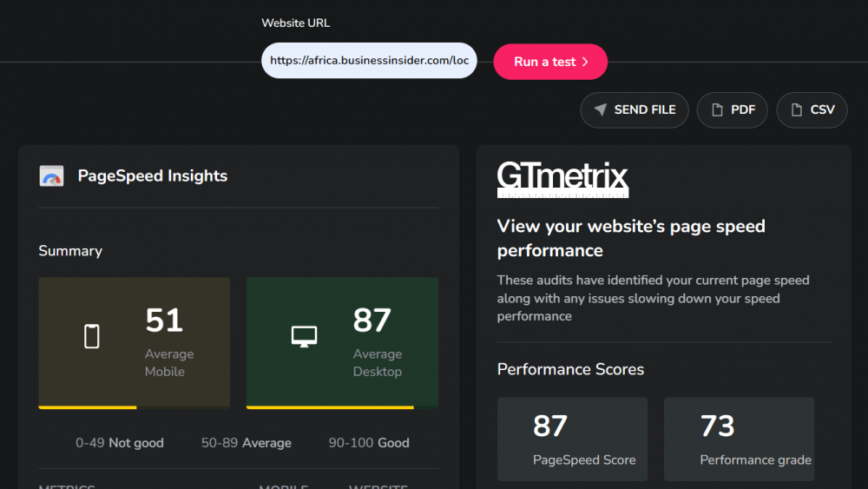Viewport: 868px width, 489px height.
Task: Click the Website URL input field
Action: pyautogui.click(x=369, y=60)
